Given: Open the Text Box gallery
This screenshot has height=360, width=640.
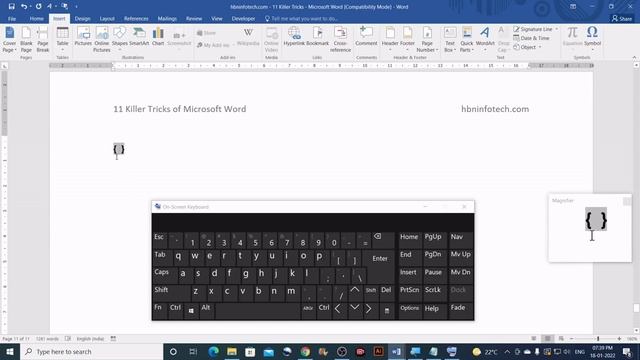Looking at the screenshot, I should click(450, 40).
